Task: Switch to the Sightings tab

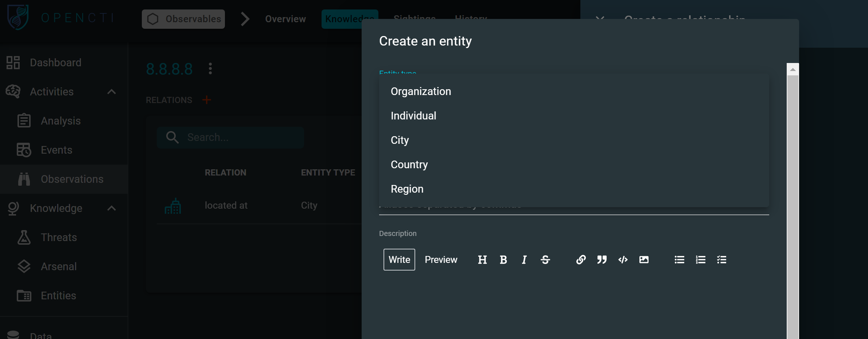Action: (414, 19)
